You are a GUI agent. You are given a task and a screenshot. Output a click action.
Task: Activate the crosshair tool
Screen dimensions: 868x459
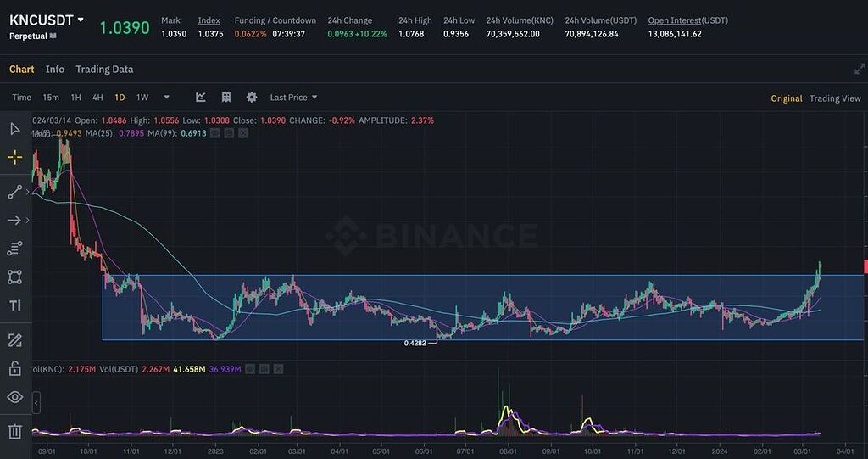(x=15, y=158)
